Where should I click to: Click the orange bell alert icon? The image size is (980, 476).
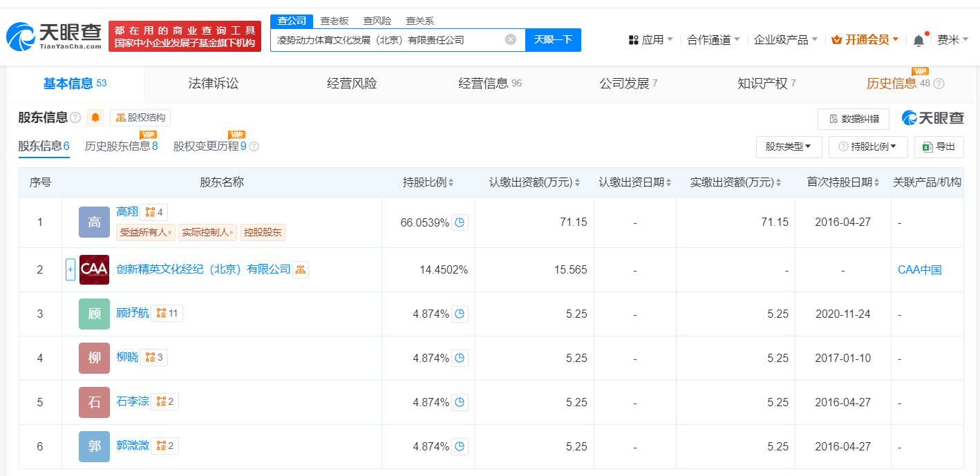tap(95, 117)
